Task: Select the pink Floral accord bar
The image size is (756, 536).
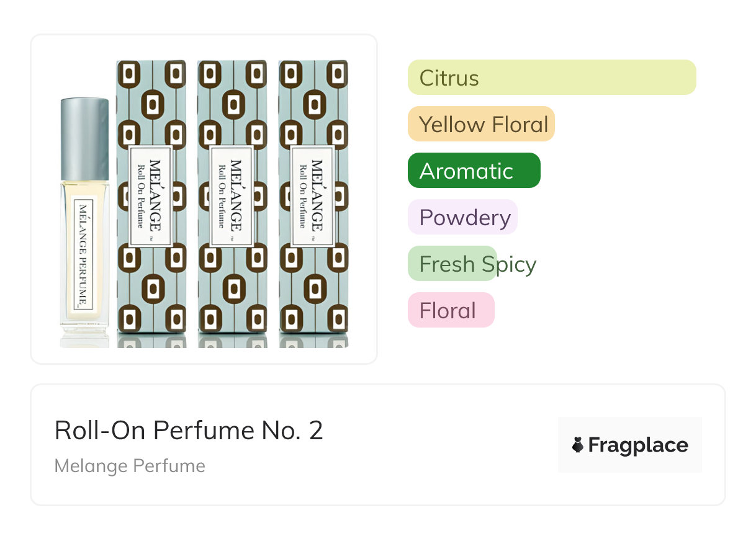Action: pyautogui.click(x=451, y=310)
